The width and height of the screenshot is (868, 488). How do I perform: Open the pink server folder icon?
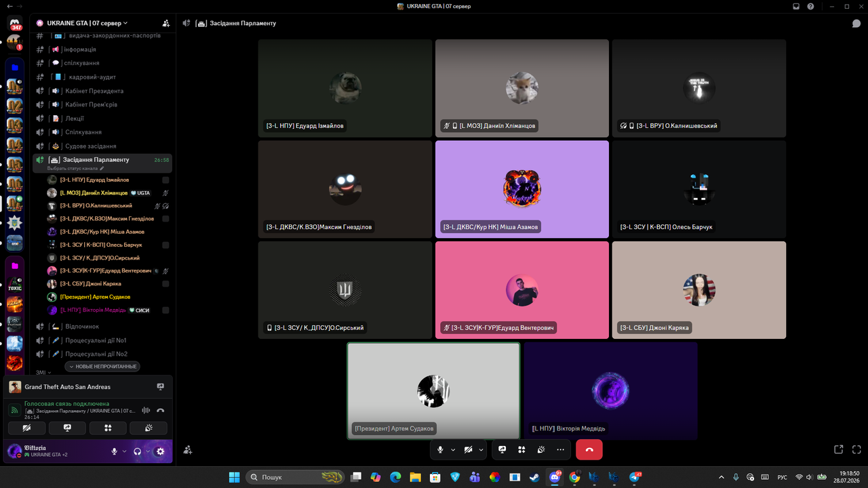click(15, 266)
